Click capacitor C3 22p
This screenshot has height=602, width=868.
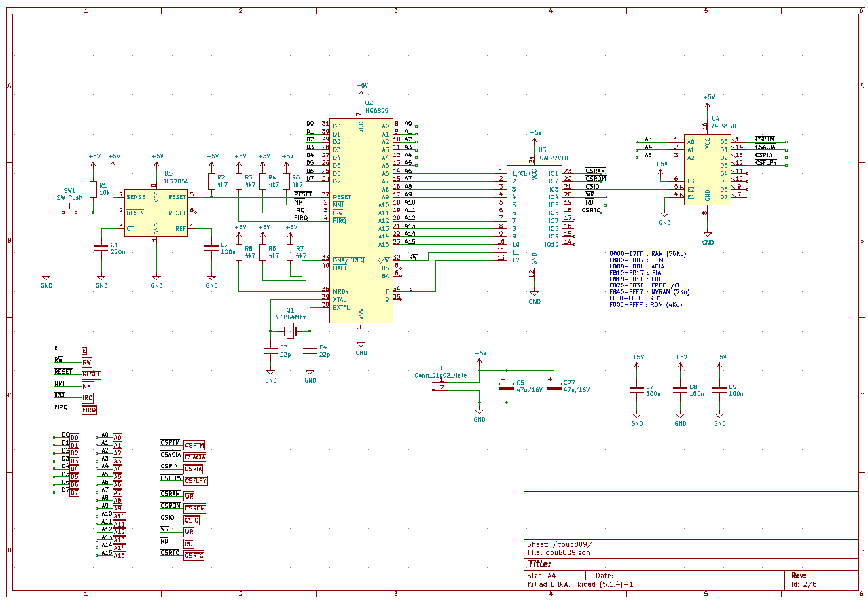[270, 351]
